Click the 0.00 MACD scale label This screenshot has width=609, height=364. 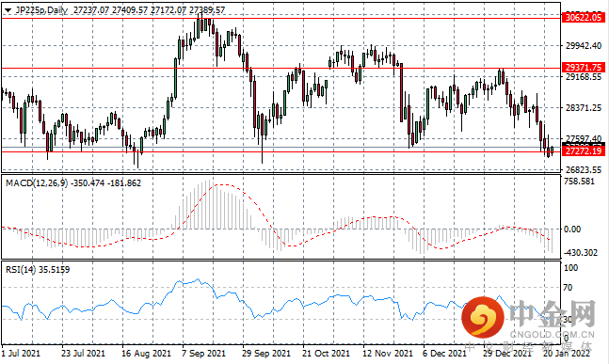point(572,229)
